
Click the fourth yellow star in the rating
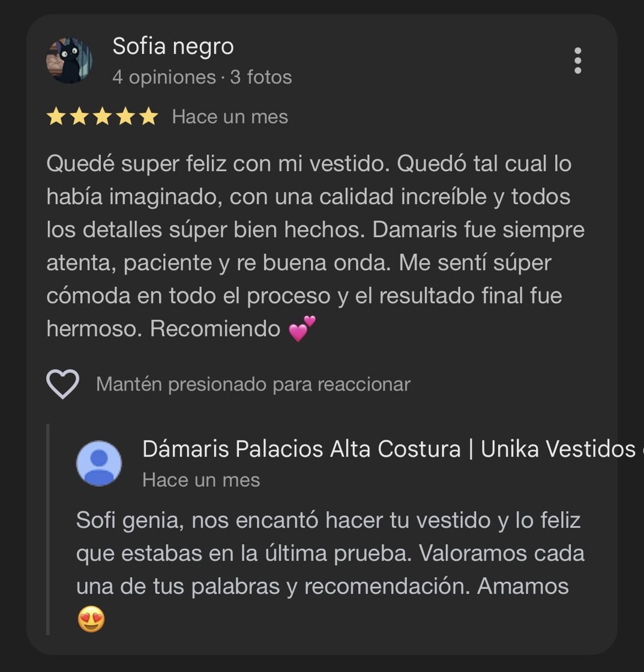(125, 116)
